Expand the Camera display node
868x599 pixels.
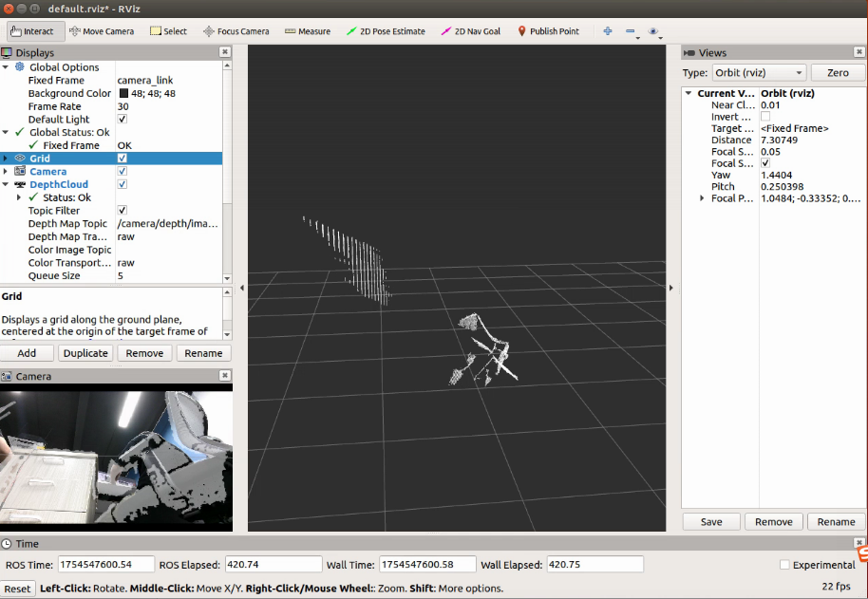[6, 172]
